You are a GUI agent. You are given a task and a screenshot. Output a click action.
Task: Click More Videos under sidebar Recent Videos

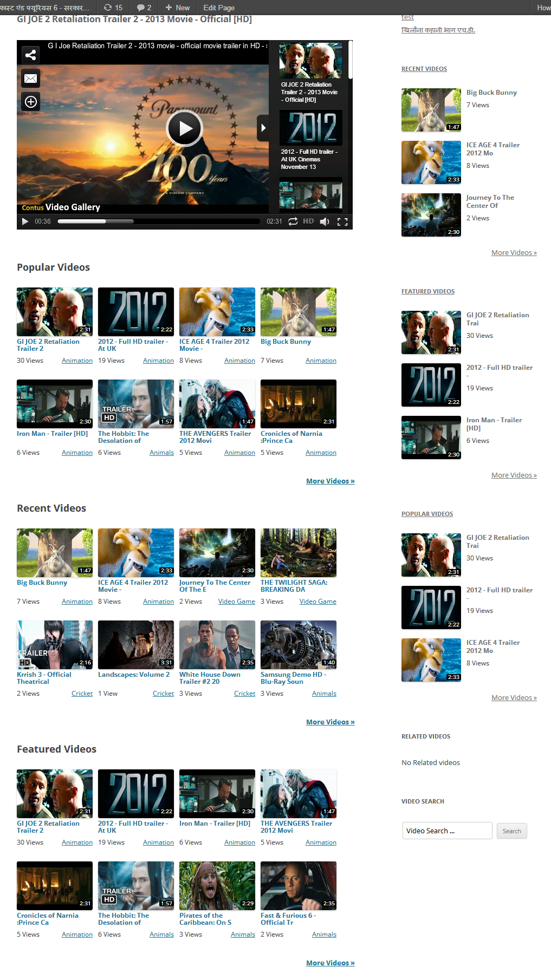514,253
